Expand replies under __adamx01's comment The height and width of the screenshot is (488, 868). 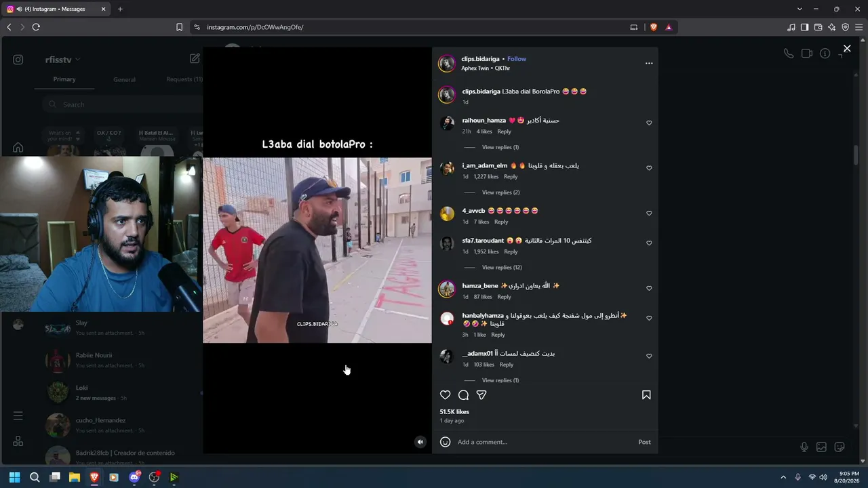(500, 380)
